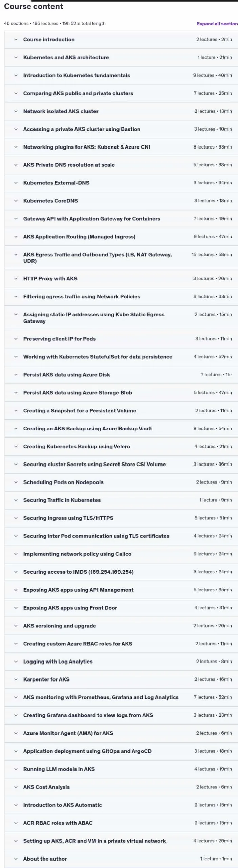Toggle the Kubernetes External-DNS chevron icon
The image size is (238, 868).
click(x=16, y=183)
